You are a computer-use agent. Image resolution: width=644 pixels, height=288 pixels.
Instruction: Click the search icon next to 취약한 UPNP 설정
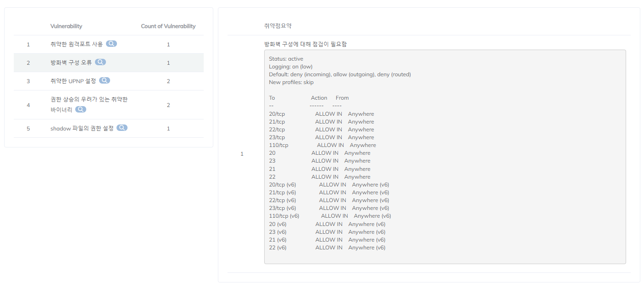pyautogui.click(x=105, y=80)
